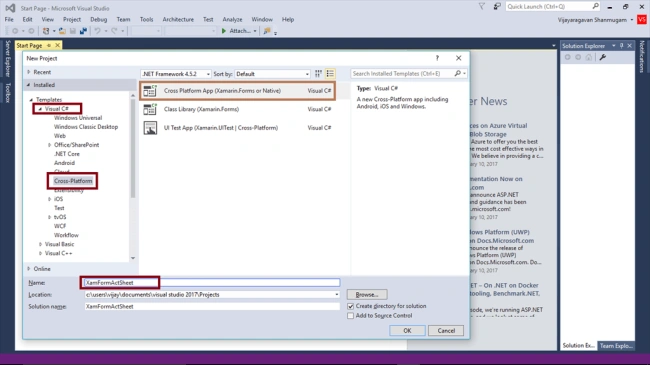
Task: Click the Solution name text field
Action: pyautogui.click(x=212, y=307)
